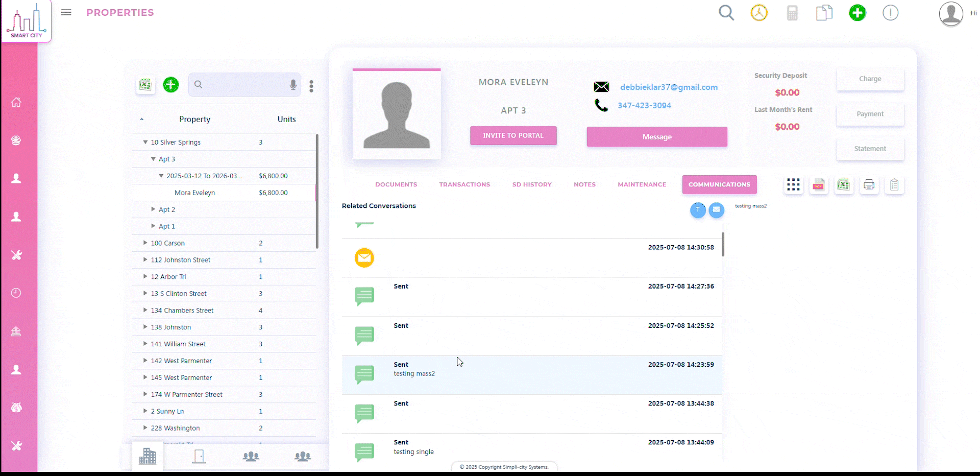
Task: Open the three-dot options menu
Action: pyautogui.click(x=311, y=86)
